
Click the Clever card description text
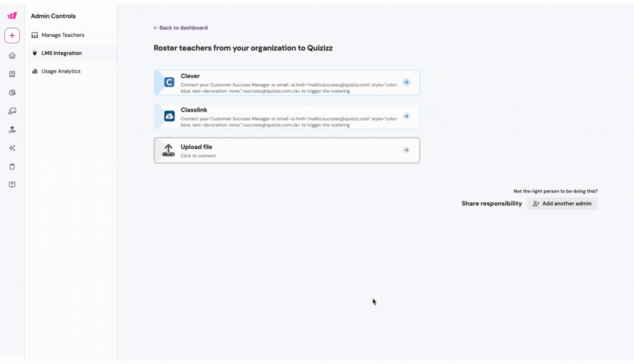[x=289, y=88]
